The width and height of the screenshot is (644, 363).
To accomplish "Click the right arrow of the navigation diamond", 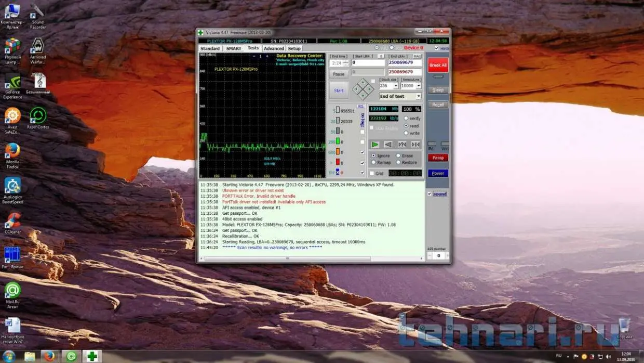I will tap(369, 89).
